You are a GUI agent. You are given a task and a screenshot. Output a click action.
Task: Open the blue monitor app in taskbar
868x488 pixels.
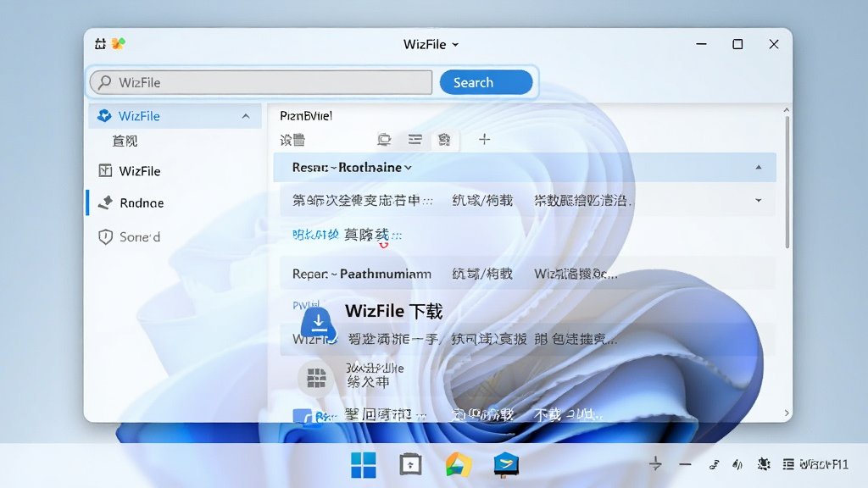[506, 465]
